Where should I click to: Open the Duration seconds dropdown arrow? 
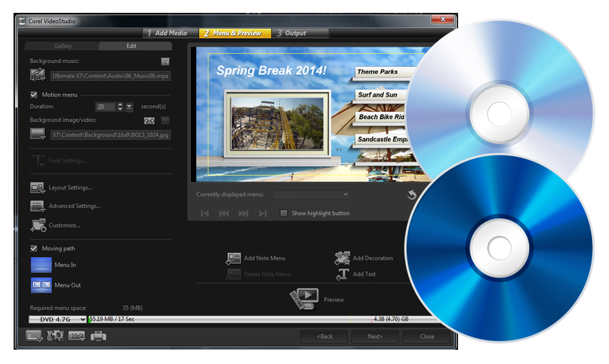129,107
